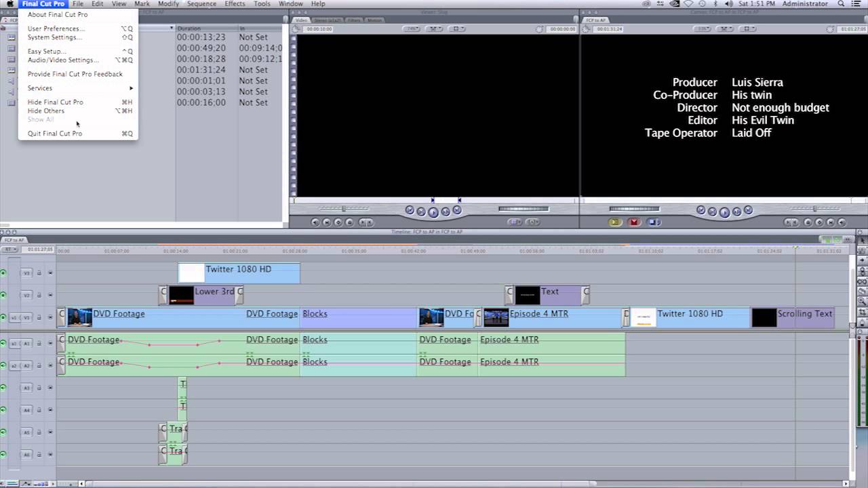The width and height of the screenshot is (868, 488).
Task: Click the Canvas play button
Action: pos(724,212)
